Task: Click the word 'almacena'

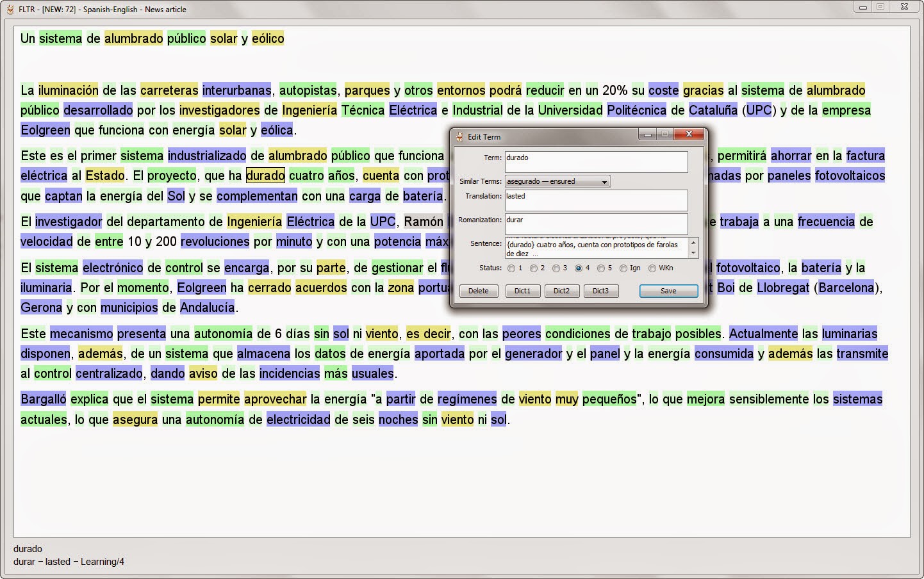Action: (264, 354)
